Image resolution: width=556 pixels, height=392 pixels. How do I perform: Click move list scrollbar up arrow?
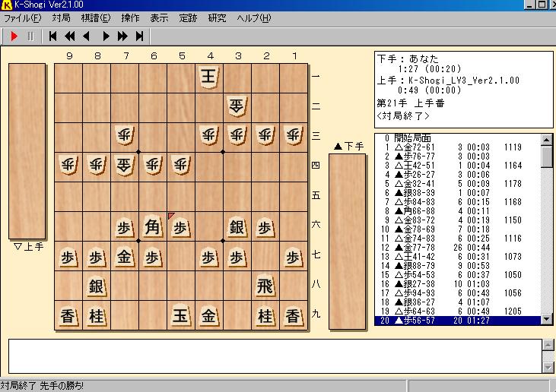pos(546,140)
